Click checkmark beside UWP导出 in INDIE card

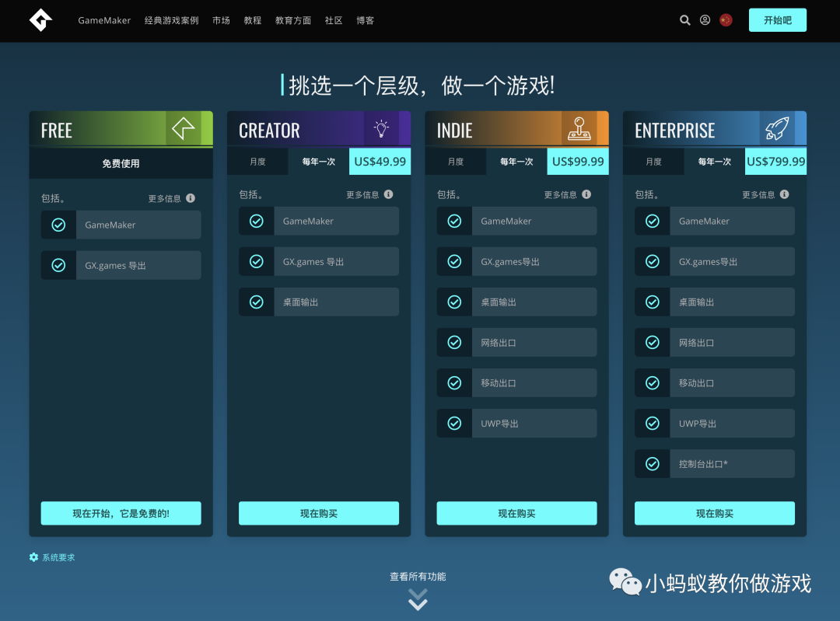point(454,424)
